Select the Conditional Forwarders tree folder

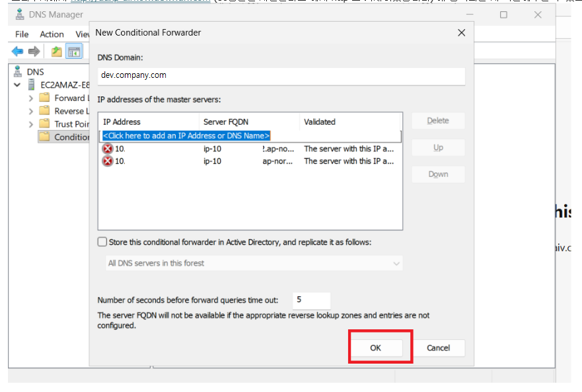point(65,137)
